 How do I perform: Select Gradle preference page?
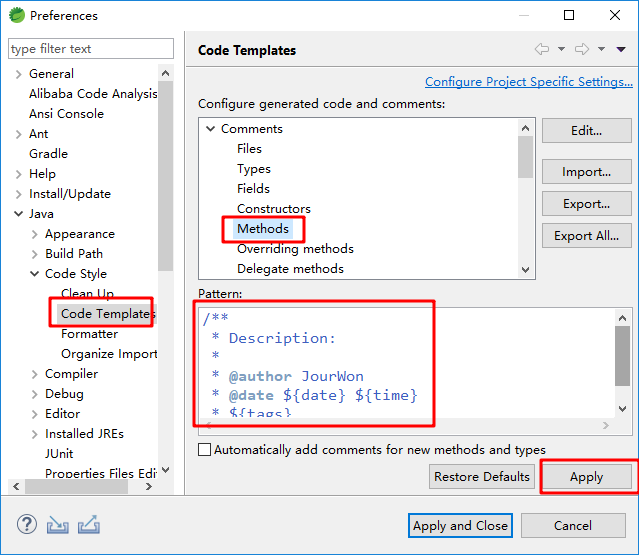pyautogui.click(x=48, y=154)
